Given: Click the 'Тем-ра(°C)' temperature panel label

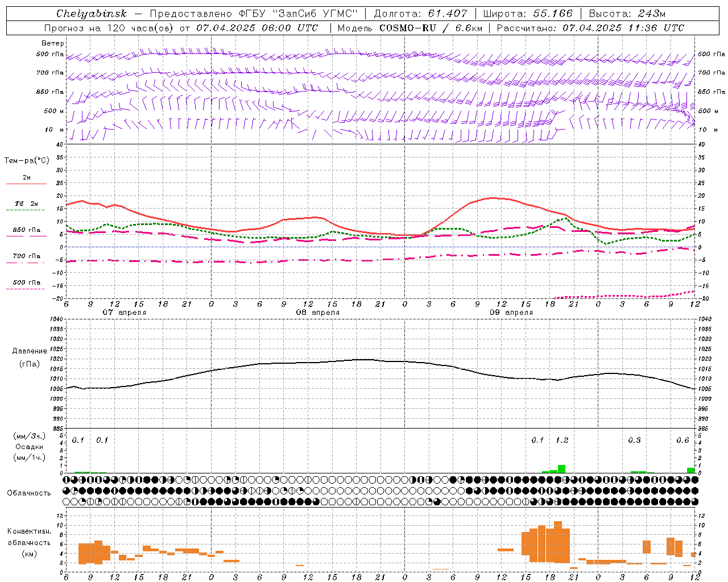Looking at the screenshot, I should [x=27, y=161].
